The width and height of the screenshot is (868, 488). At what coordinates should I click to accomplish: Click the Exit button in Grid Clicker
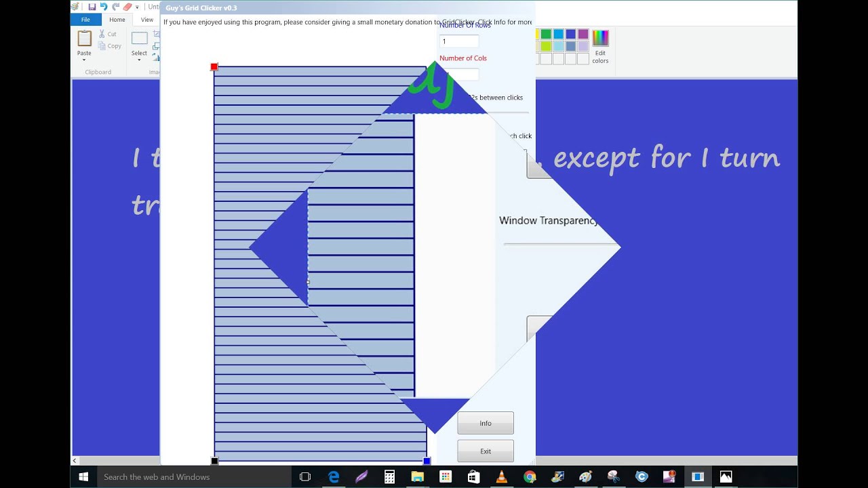click(486, 451)
